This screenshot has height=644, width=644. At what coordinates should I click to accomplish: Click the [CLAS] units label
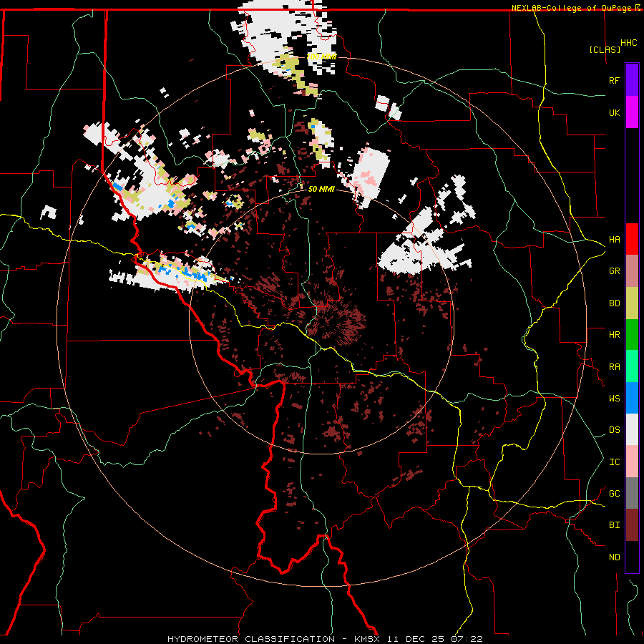point(605,49)
